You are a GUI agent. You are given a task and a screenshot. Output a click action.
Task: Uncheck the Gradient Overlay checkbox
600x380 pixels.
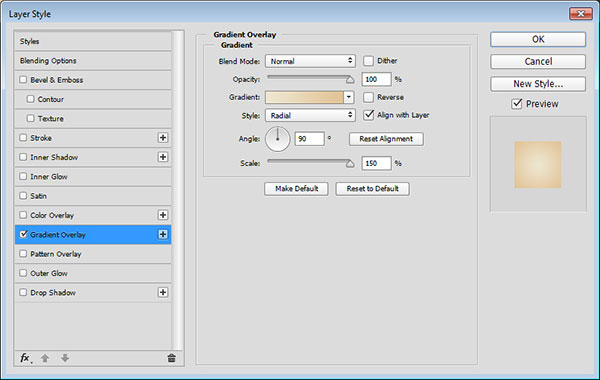click(x=23, y=234)
